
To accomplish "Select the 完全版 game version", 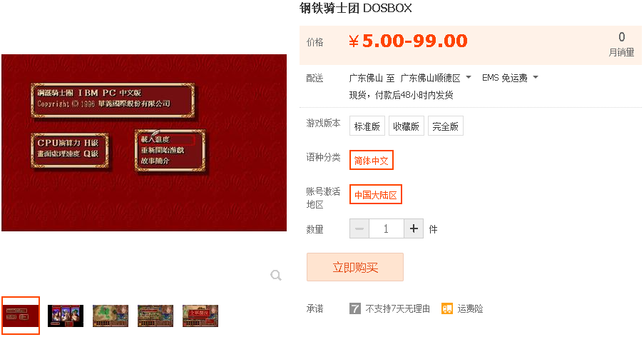I will click(446, 126).
